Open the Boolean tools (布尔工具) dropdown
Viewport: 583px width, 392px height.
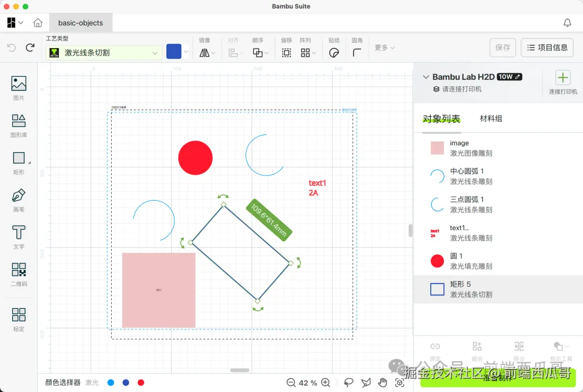pyautogui.click(x=561, y=352)
